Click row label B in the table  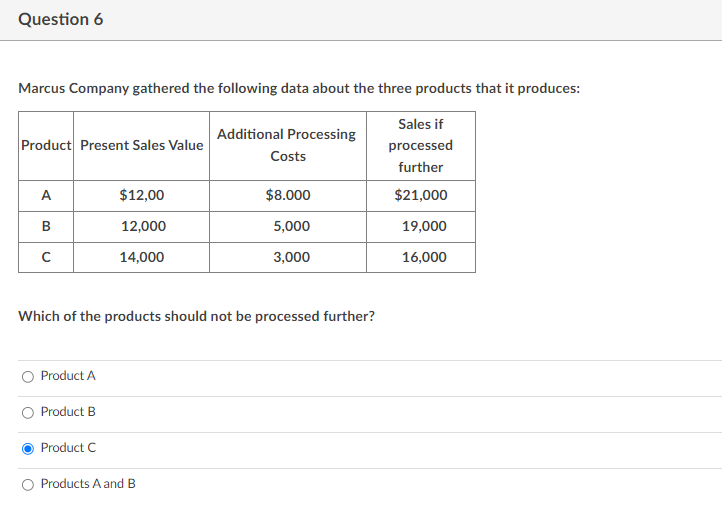click(x=46, y=226)
